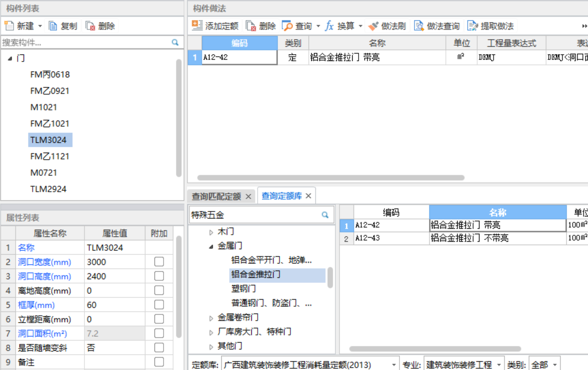Click the 工程量表达式 column header
588x370 pixels.
point(512,43)
